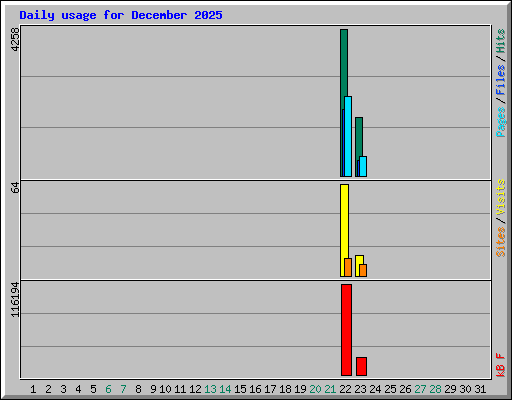512x400 pixels.
Task: Click the orange Sites bar for day 22
Action: pyautogui.click(x=348, y=267)
